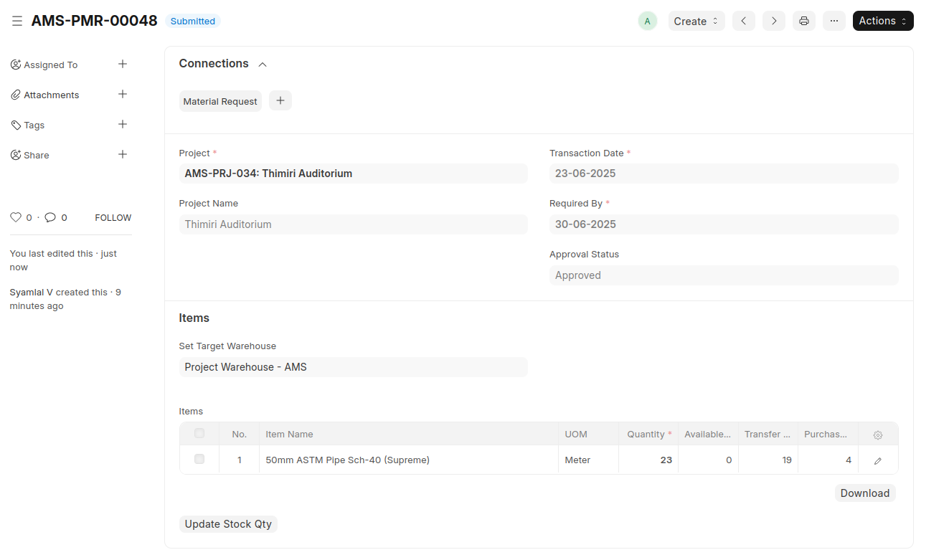Add an assignee with plus icon

[123, 65]
